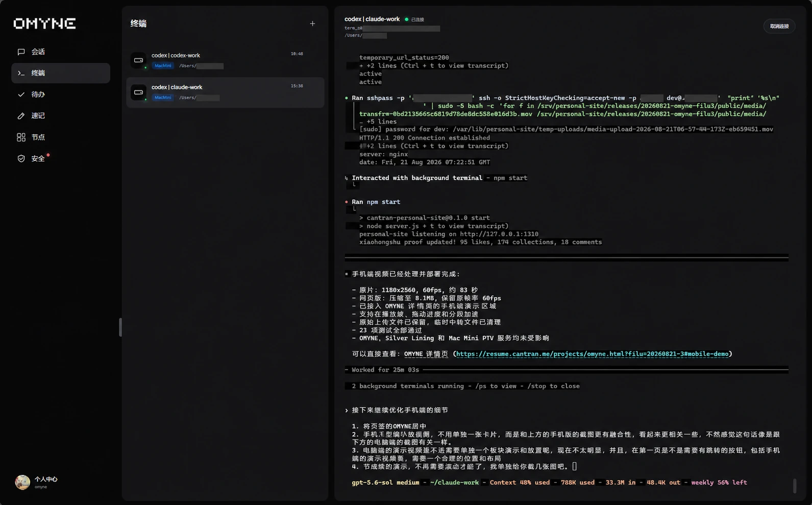812x505 pixels.
Task: Click the 'Worked for 25m 03s' line
Action: [x=385, y=370]
